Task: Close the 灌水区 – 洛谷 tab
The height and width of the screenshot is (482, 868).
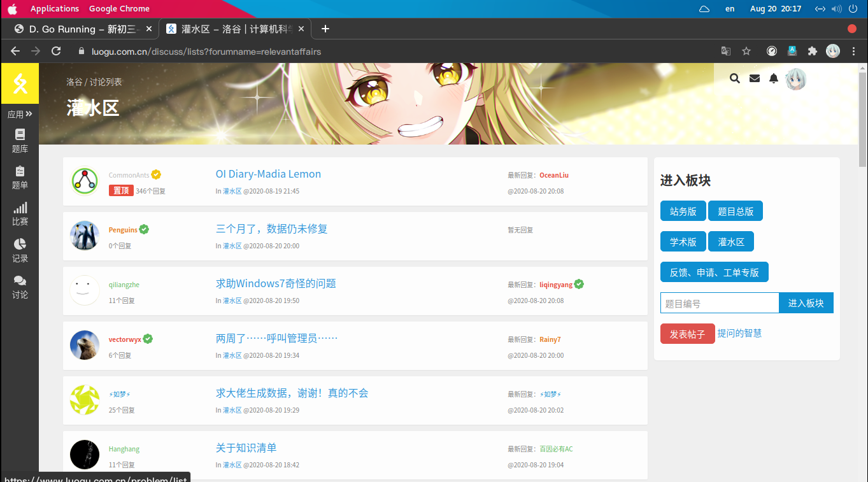Action: pos(301,29)
